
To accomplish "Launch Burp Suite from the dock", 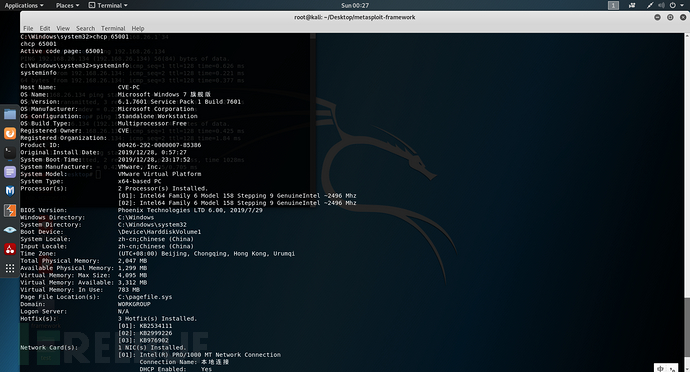I will tap(10, 210).
